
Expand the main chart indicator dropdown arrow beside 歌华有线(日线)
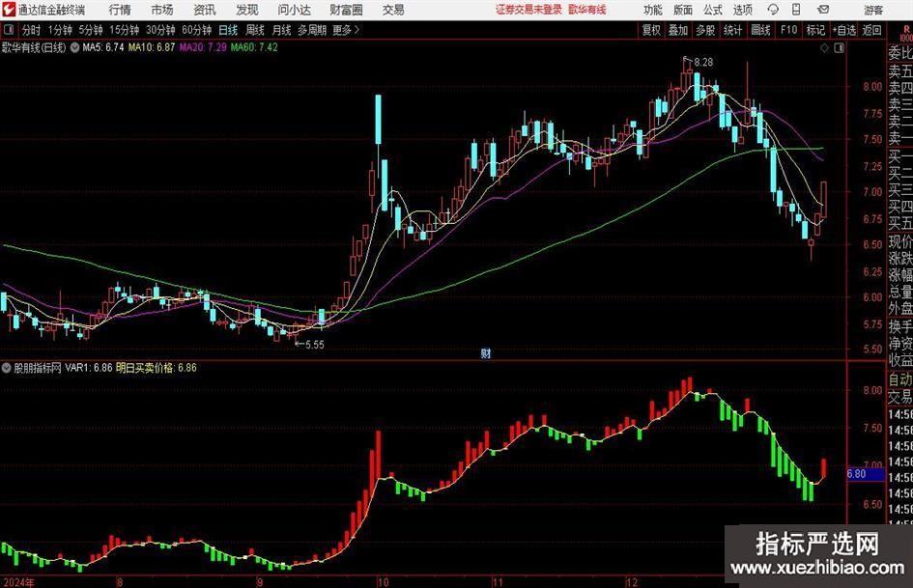pyautogui.click(x=74, y=47)
